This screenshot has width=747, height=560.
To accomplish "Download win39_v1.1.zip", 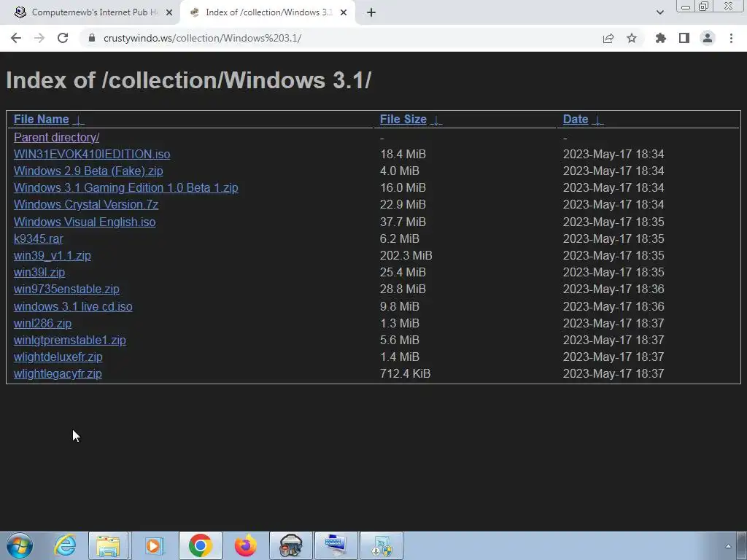I will (x=53, y=256).
